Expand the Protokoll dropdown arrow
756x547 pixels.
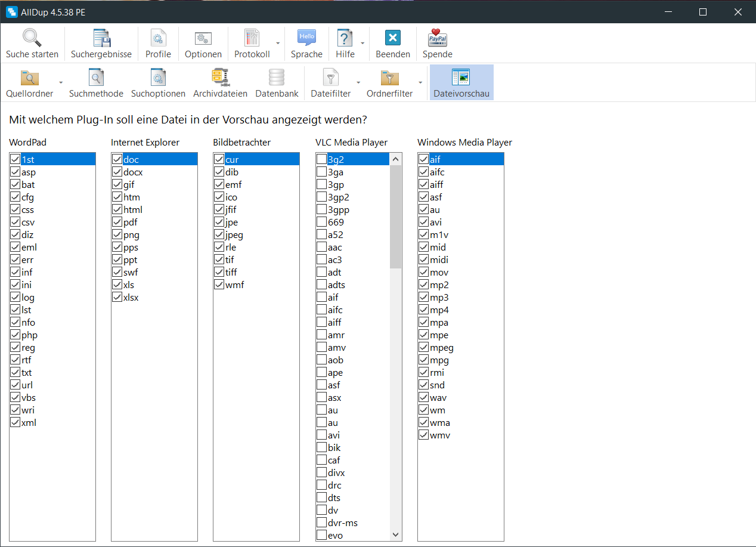(x=278, y=44)
